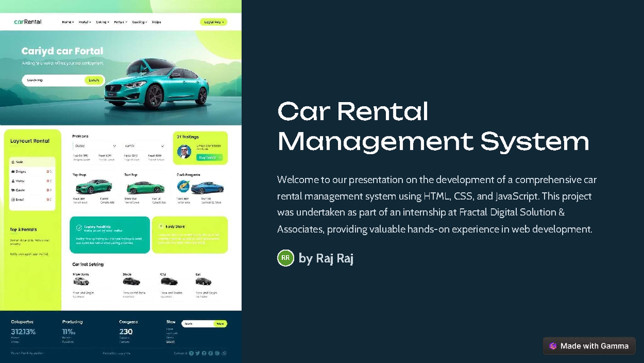Viewport: 644px width, 363px height.
Task: Click the Layrourt Rental sidebar heading
Action: [x=30, y=141]
